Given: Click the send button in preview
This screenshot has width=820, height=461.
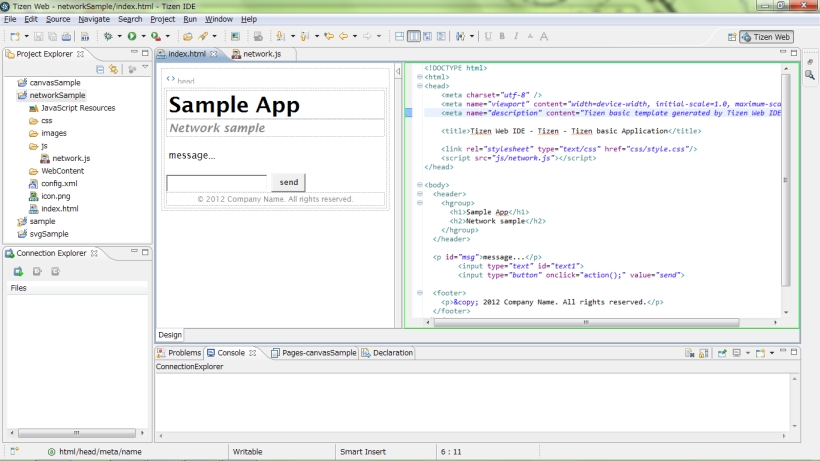Looking at the screenshot, I should (x=289, y=182).
